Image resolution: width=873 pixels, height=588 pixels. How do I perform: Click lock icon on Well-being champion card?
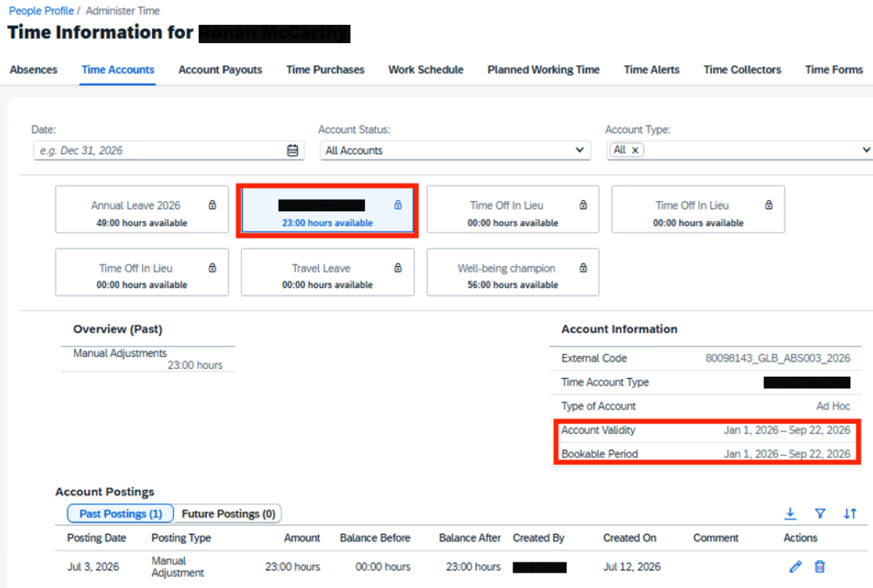(583, 268)
